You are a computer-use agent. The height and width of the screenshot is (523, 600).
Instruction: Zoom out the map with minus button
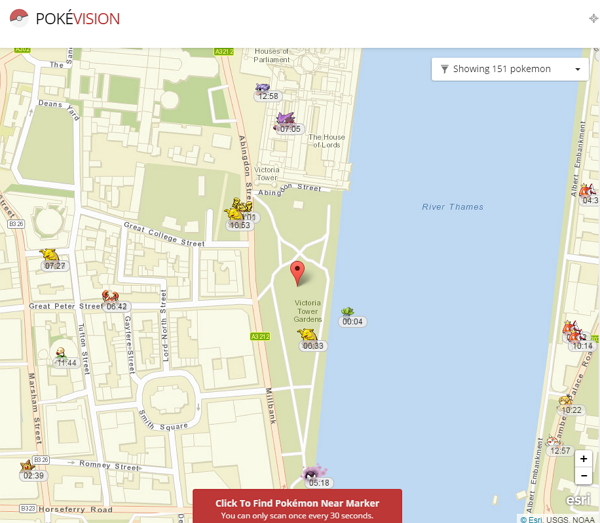[583, 476]
